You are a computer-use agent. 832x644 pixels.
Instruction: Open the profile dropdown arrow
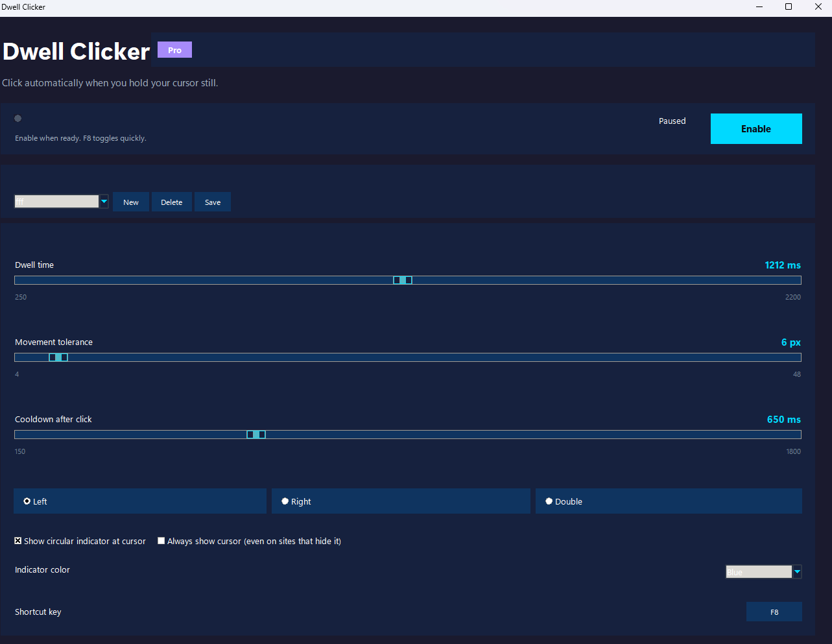click(x=104, y=202)
